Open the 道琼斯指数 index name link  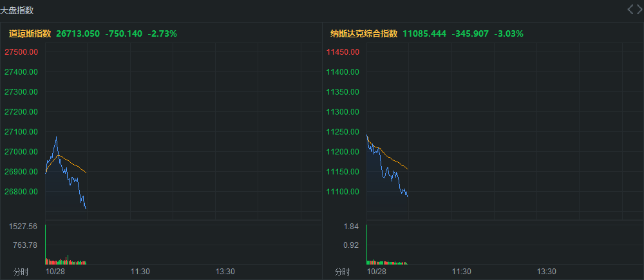click(30, 33)
